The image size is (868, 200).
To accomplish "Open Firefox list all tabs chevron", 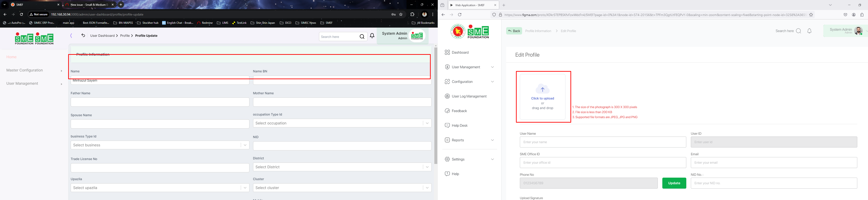I will click(831, 5).
